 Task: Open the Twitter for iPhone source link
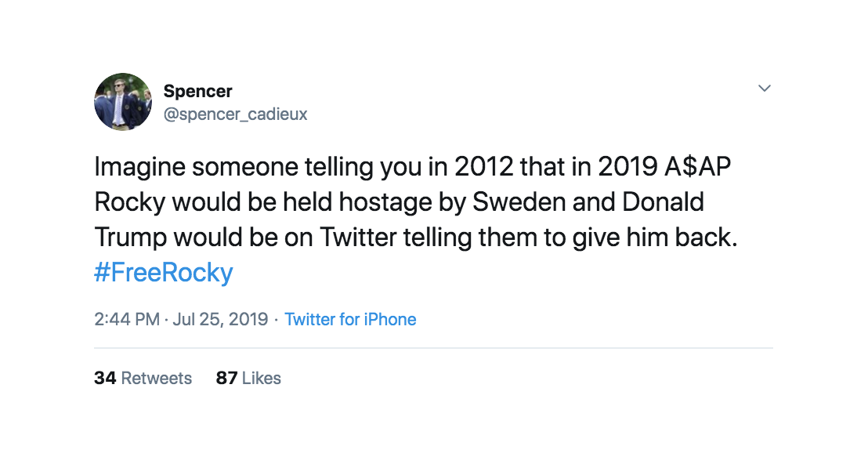350,319
